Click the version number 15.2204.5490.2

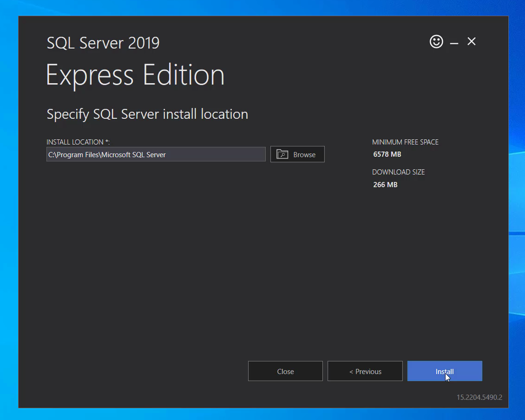coord(479,397)
